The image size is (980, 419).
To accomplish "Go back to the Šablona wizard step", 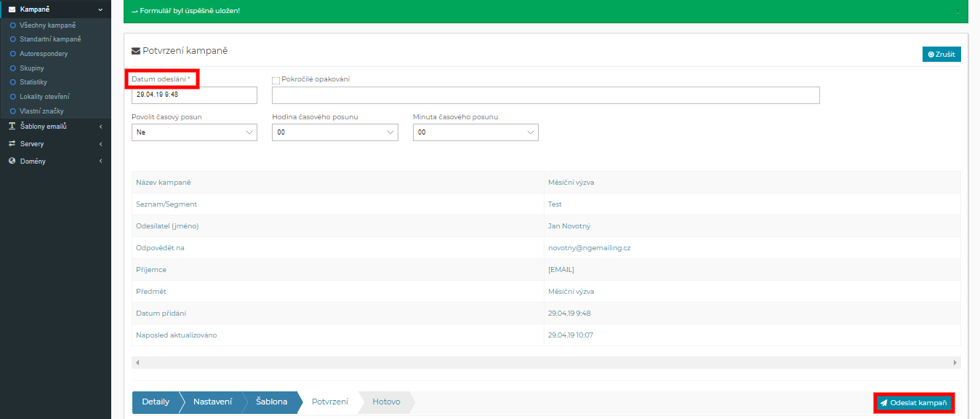I will 271,402.
